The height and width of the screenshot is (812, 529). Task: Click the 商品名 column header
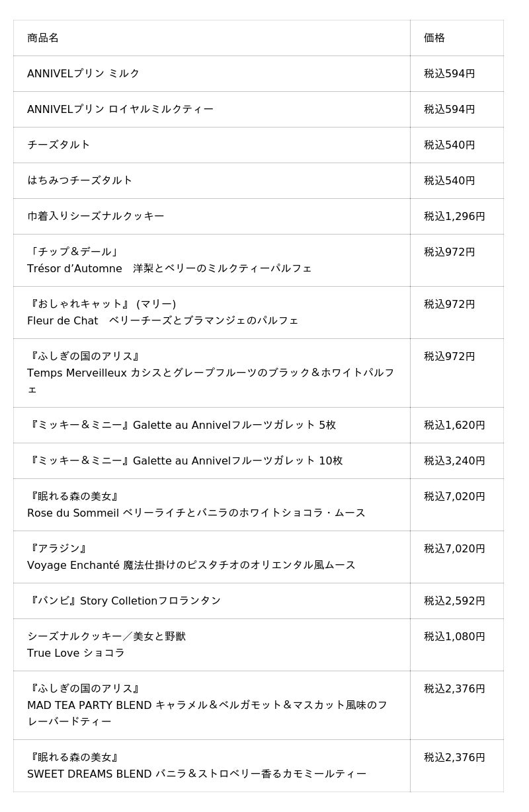(x=43, y=38)
